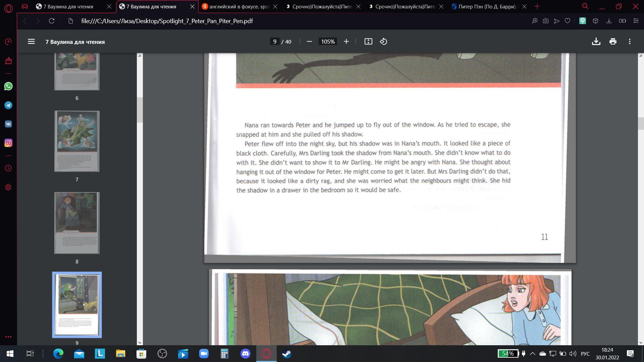
Task: Open the GX gamepad icon in tab bar
Action: (25, 6)
